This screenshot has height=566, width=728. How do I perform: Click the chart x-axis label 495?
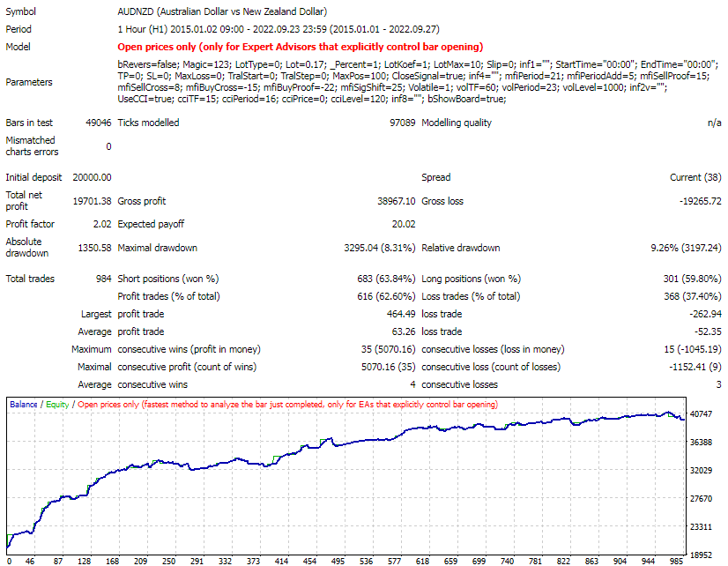coord(338,561)
